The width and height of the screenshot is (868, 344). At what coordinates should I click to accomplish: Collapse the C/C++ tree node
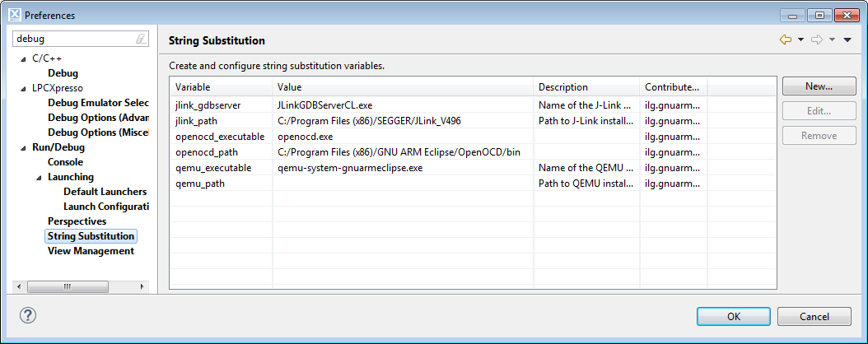click(23, 58)
